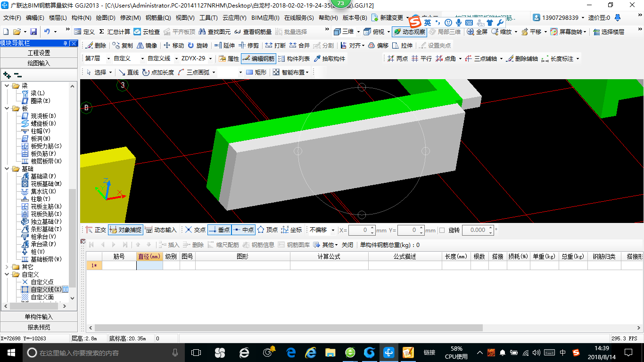The image size is (644, 362).
Task: Select the 矩形 rectangle drawing tool
Action: tap(256, 72)
